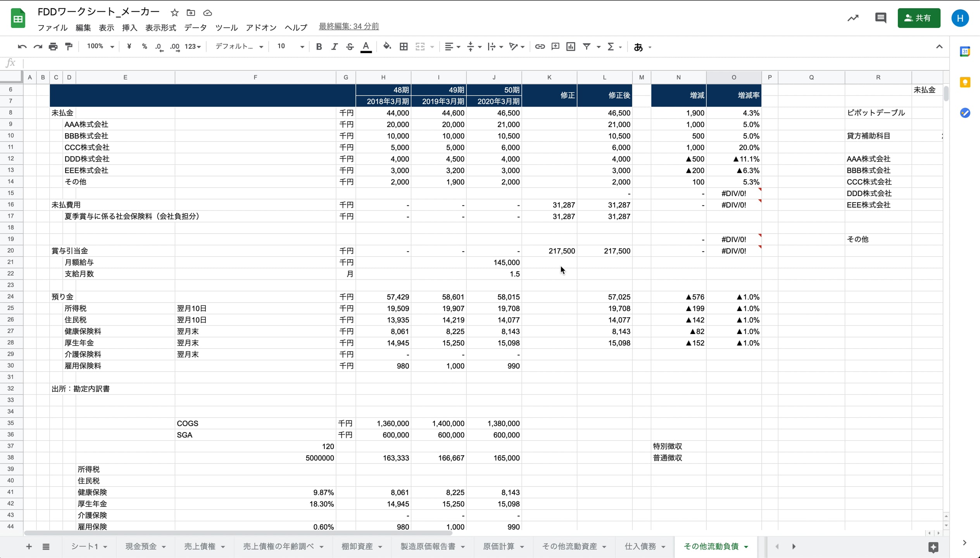Viewport: 980px width, 558px height.
Task: Open the font size dropdown
Action: tap(290, 47)
